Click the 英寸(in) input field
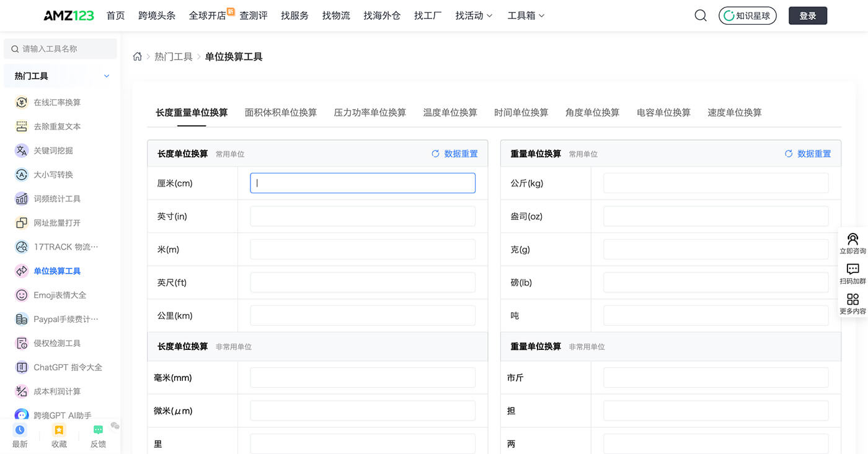Viewport: 868px width, 454px height. click(363, 216)
